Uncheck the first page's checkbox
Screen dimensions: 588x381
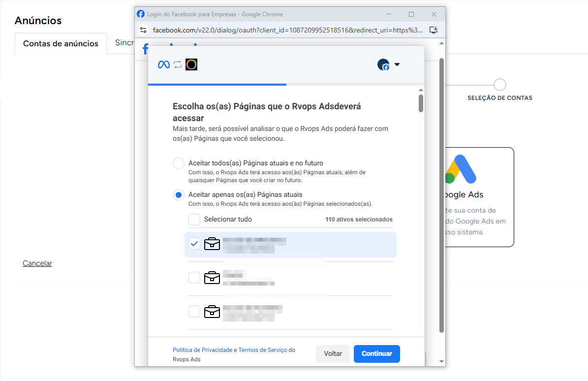tap(194, 244)
